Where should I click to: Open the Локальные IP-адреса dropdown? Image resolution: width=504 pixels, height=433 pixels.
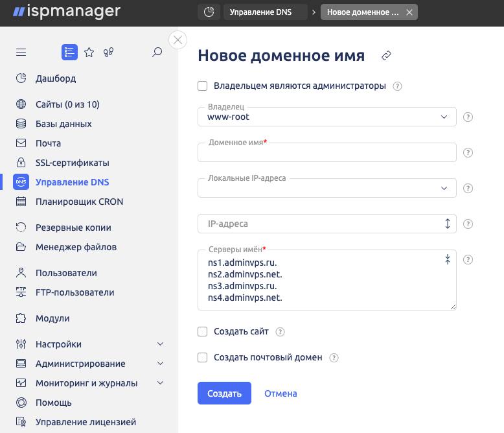pyautogui.click(x=326, y=188)
